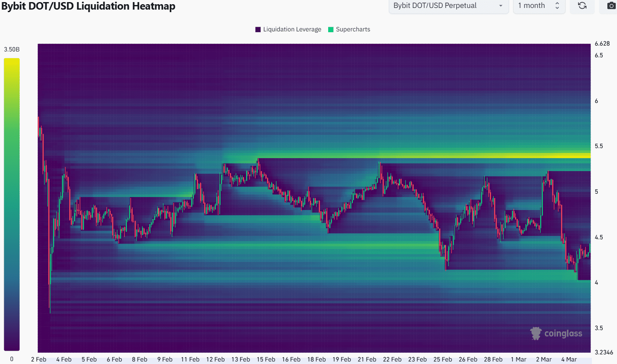
Task: Open the 1 month timeframe selector
Action: 539,6
